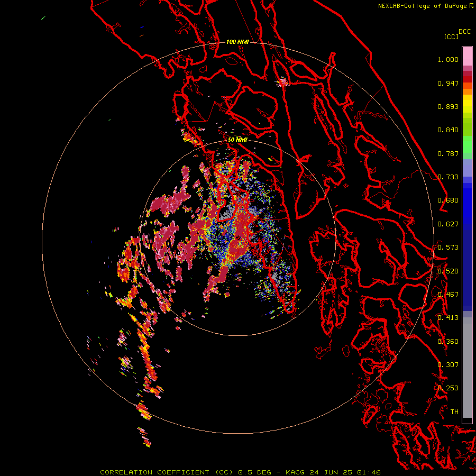Click the 01:46 timestamp
The width and height of the screenshot is (476, 476).
coord(369,472)
